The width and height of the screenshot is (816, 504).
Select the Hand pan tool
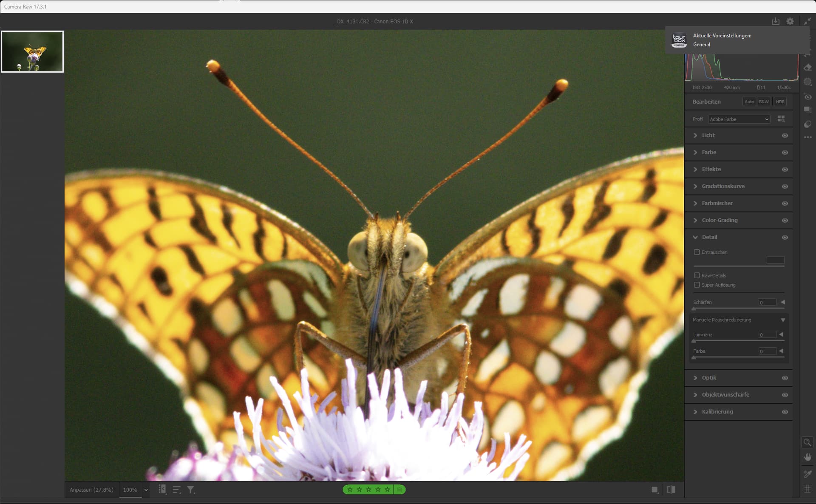pos(807,457)
